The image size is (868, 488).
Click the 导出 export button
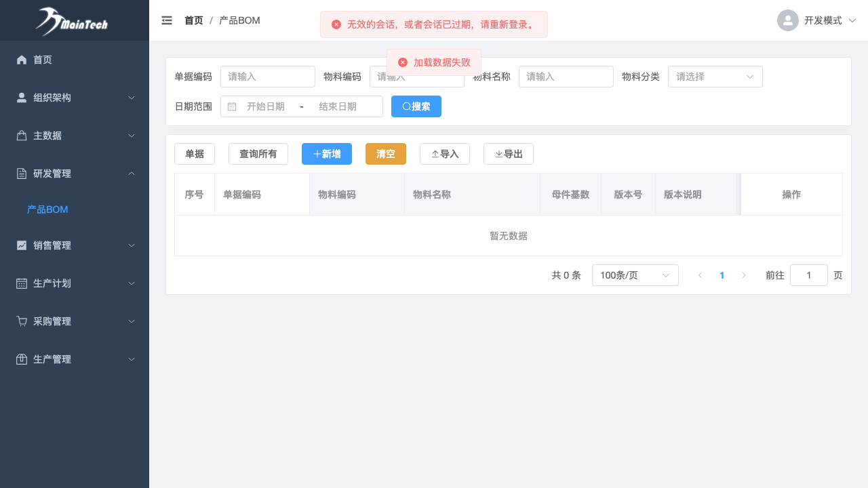coord(508,154)
